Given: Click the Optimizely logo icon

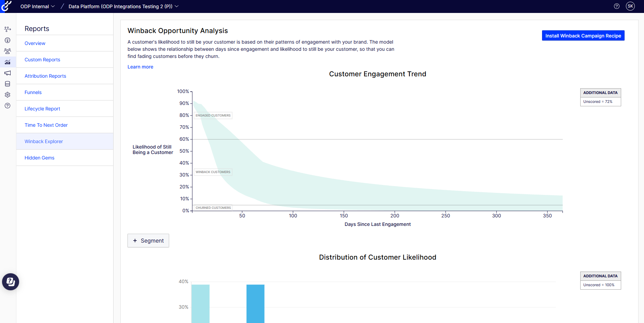Looking at the screenshot, I should [6, 6].
